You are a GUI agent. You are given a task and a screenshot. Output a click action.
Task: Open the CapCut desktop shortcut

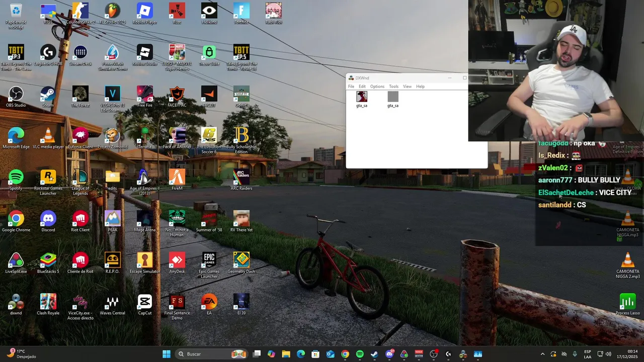(x=145, y=305)
